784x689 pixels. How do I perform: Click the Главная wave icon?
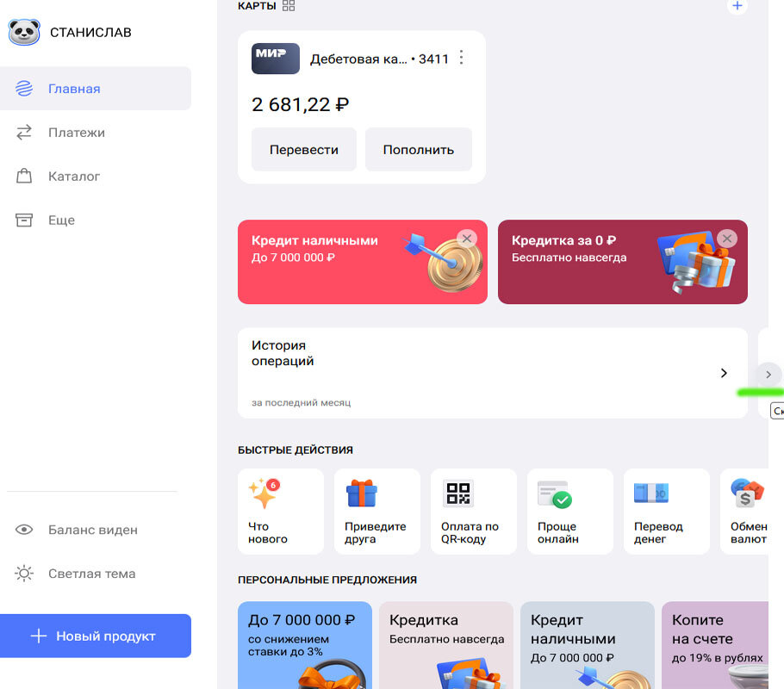point(24,89)
